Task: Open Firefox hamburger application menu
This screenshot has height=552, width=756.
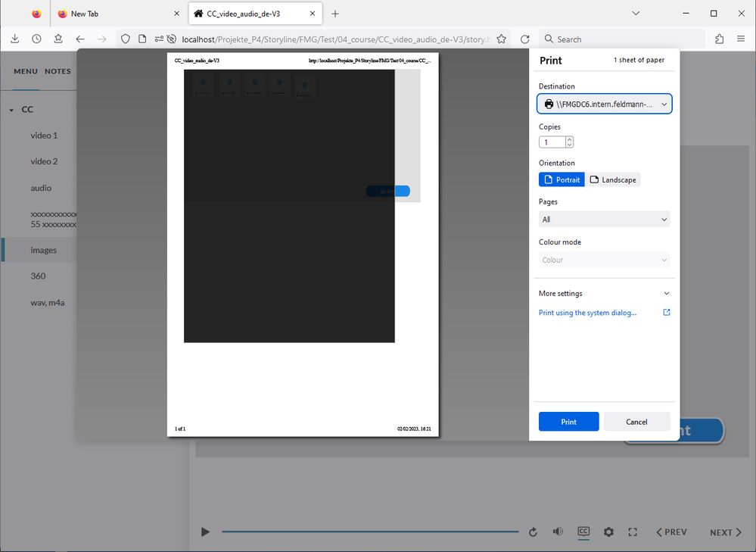Action: pyautogui.click(x=741, y=39)
